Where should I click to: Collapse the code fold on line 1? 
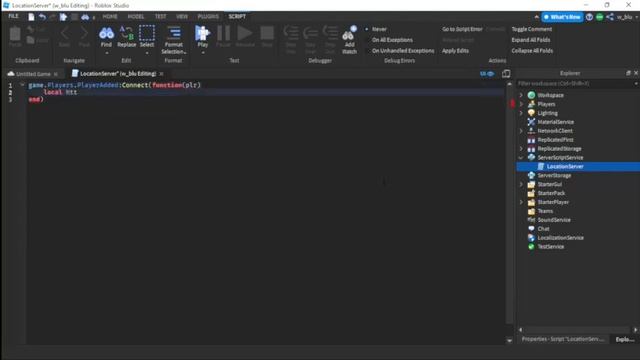pyautogui.click(x=22, y=85)
